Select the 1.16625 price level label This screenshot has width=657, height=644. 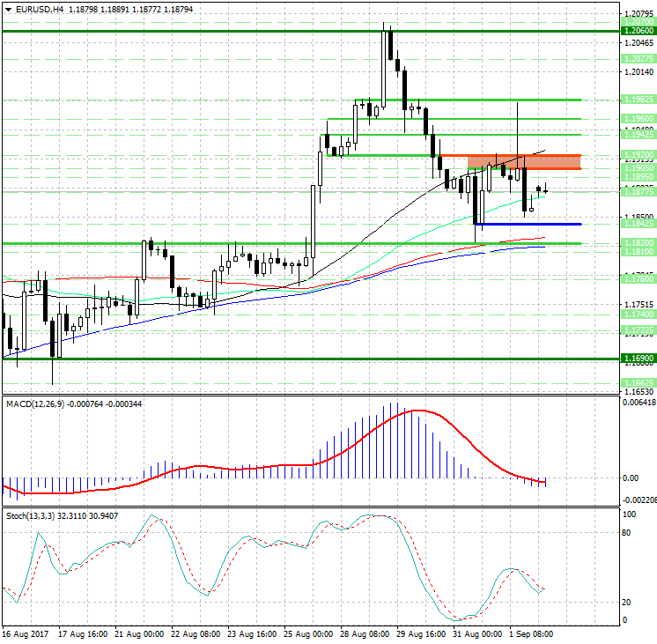tap(639, 383)
